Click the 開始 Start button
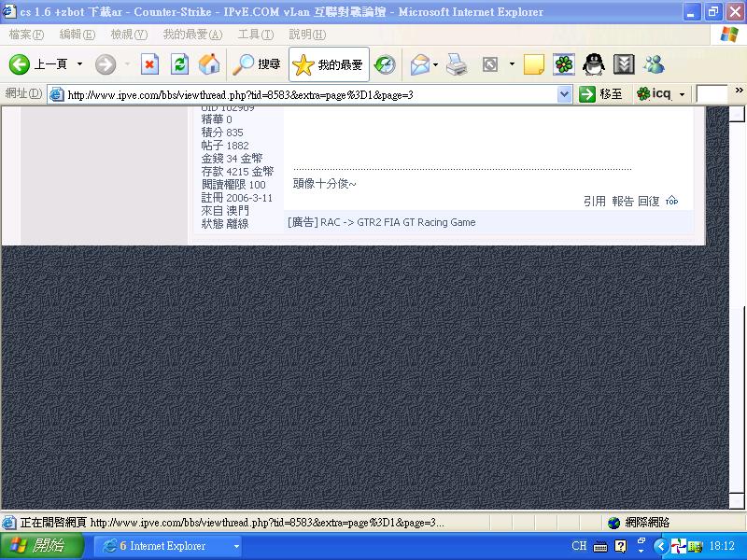 click(x=42, y=546)
